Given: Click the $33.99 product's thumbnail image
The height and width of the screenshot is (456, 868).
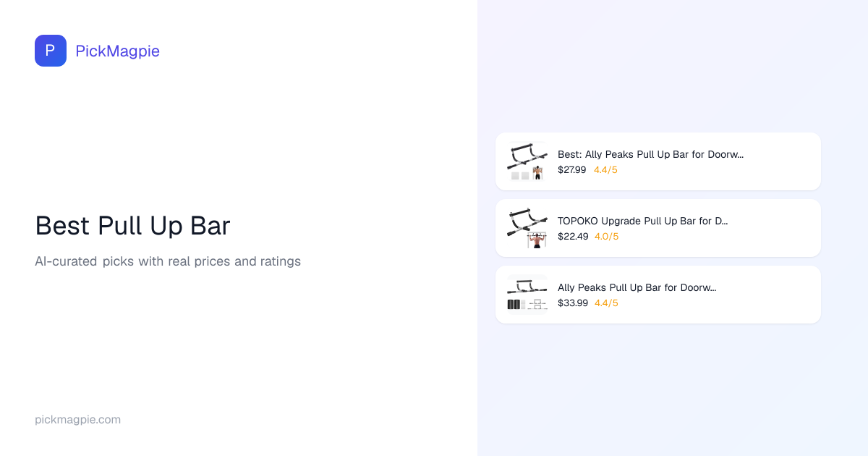Looking at the screenshot, I should click(x=527, y=295).
